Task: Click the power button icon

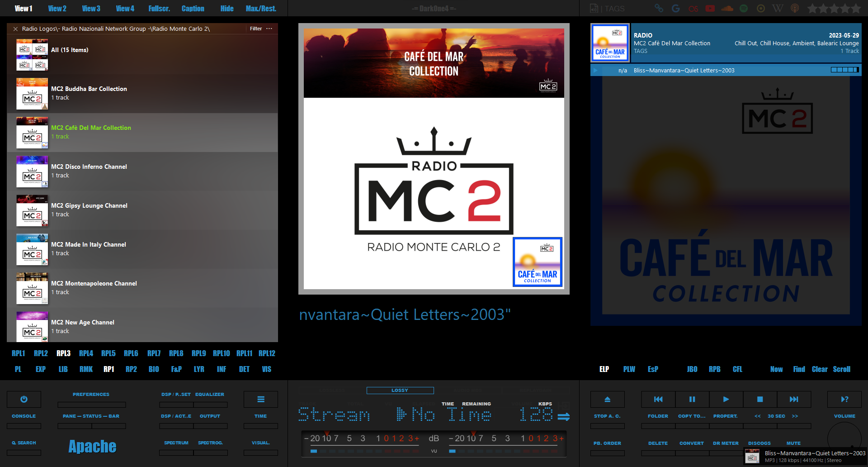Action: [24, 399]
